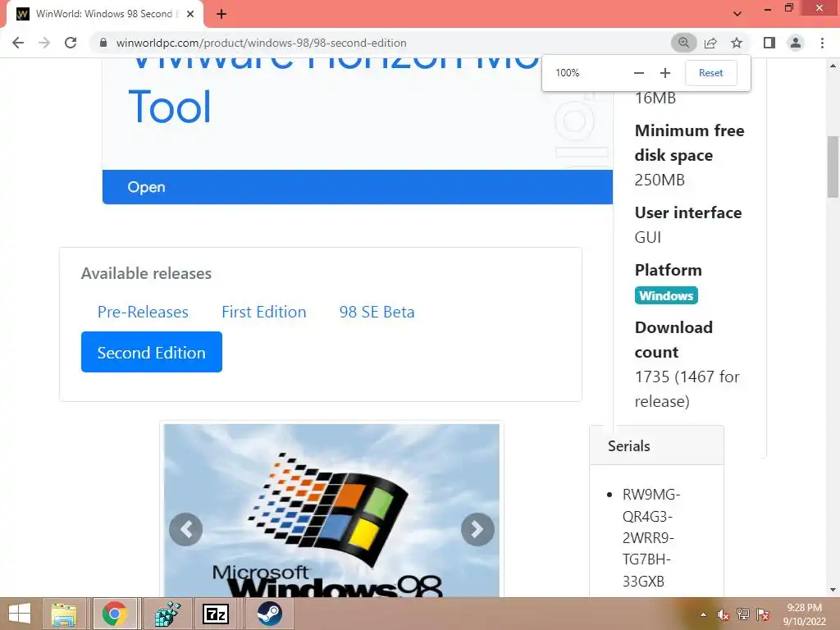840x630 pixels.
Task: Open the Windows Start menu
Action: pos(20,614)
